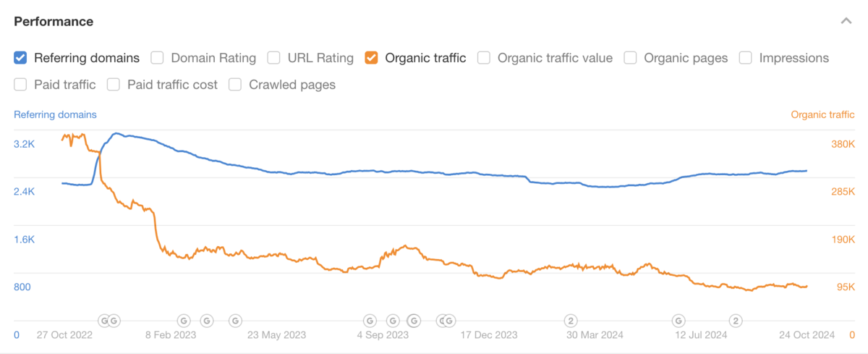Select the Paid traffic cost checkbox
Viewport: 868px width, 354px height.
click(x=114, y=85)
